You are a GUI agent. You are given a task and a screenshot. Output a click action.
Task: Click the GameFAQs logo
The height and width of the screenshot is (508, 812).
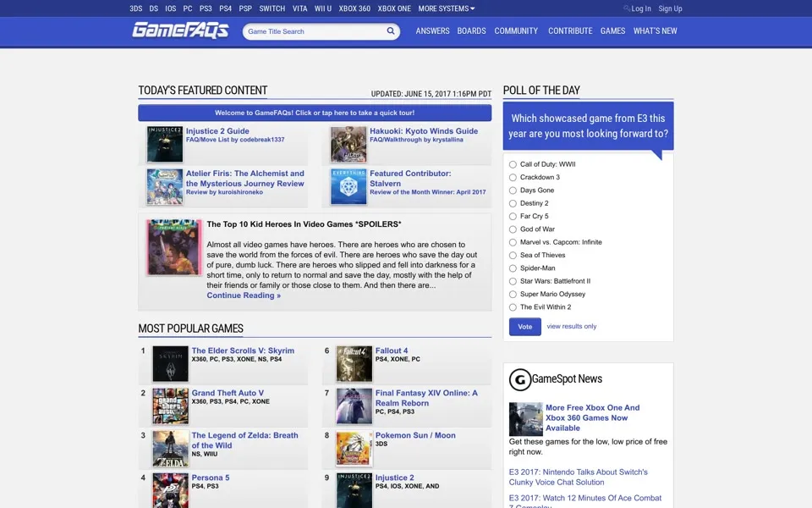click(x=180, y=30)
